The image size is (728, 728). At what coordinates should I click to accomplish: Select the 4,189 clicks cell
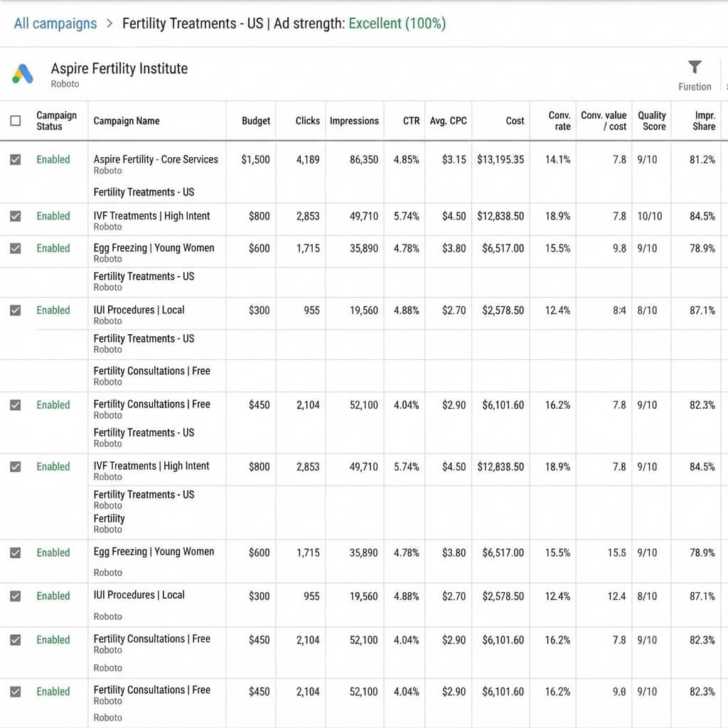coord(308,160)
